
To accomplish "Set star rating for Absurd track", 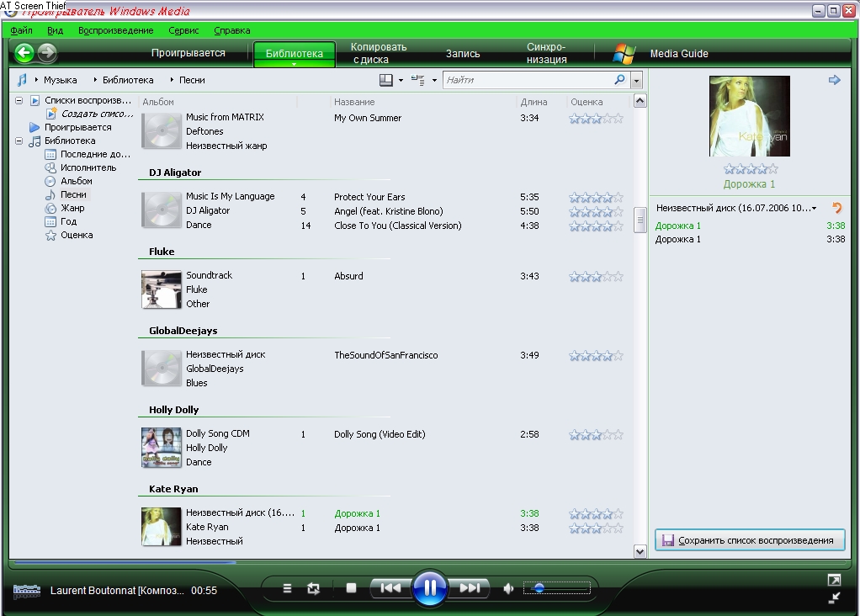I will (x=596, y=277).
